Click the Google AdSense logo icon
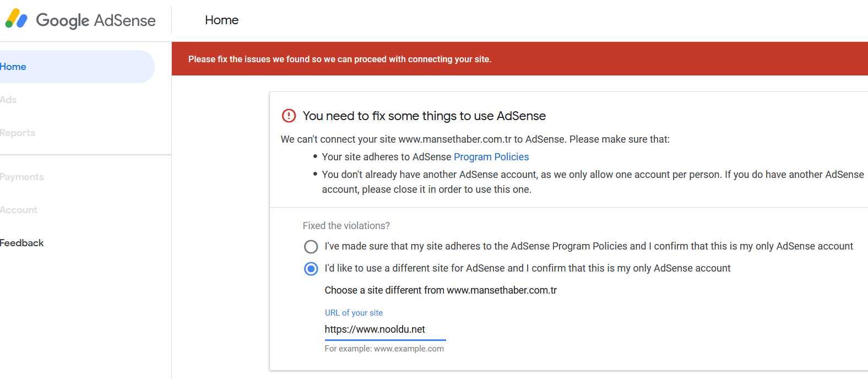Viewport: 868px width, 379px height. [16, 19]
